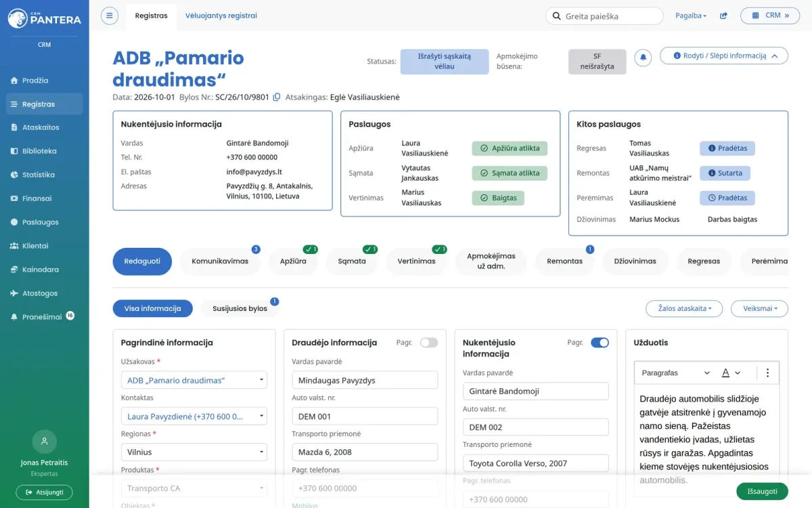The width and height of the screenshot is (812, 508).
Task: Click the hamburger menu icon in header
Action: click(110, 16)
